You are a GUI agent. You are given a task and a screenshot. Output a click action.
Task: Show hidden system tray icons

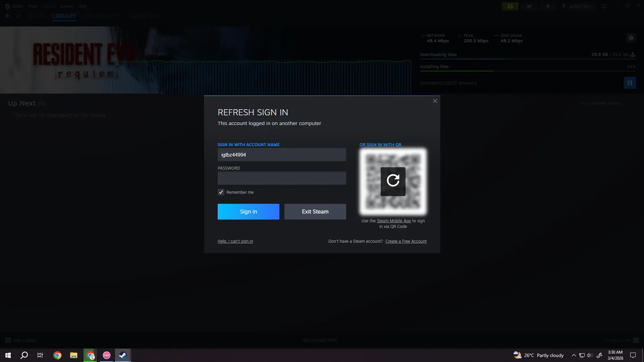coord(574,355)
